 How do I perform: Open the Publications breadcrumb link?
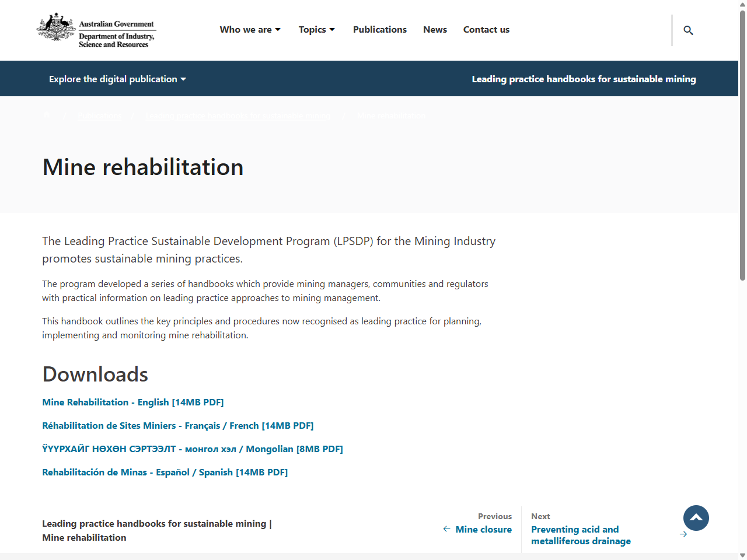click(x=100, y=116)
